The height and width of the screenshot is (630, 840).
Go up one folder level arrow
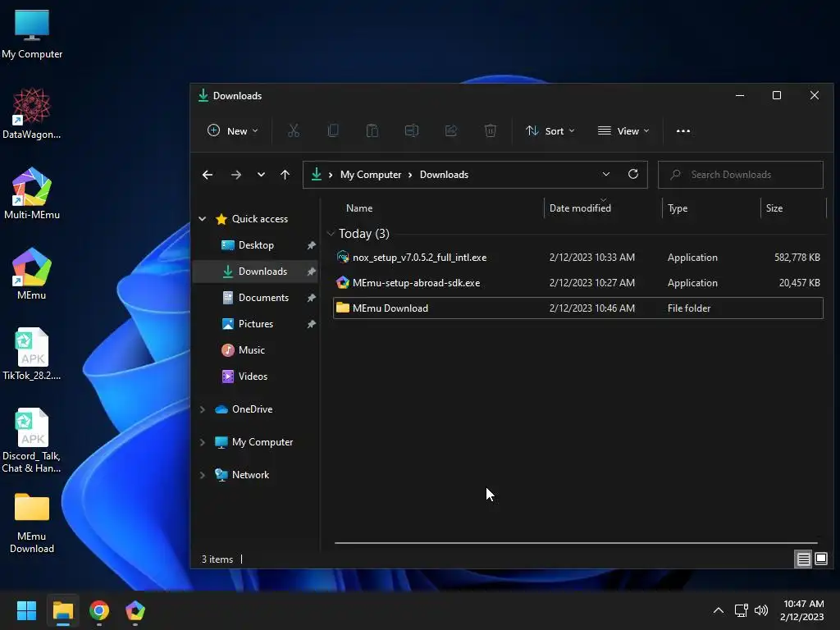tap(285, 175)
